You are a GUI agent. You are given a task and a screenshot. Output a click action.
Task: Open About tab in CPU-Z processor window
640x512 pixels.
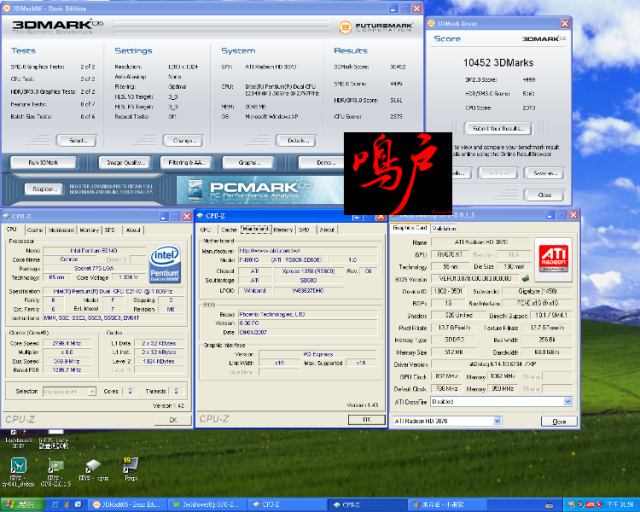[133, 230]
